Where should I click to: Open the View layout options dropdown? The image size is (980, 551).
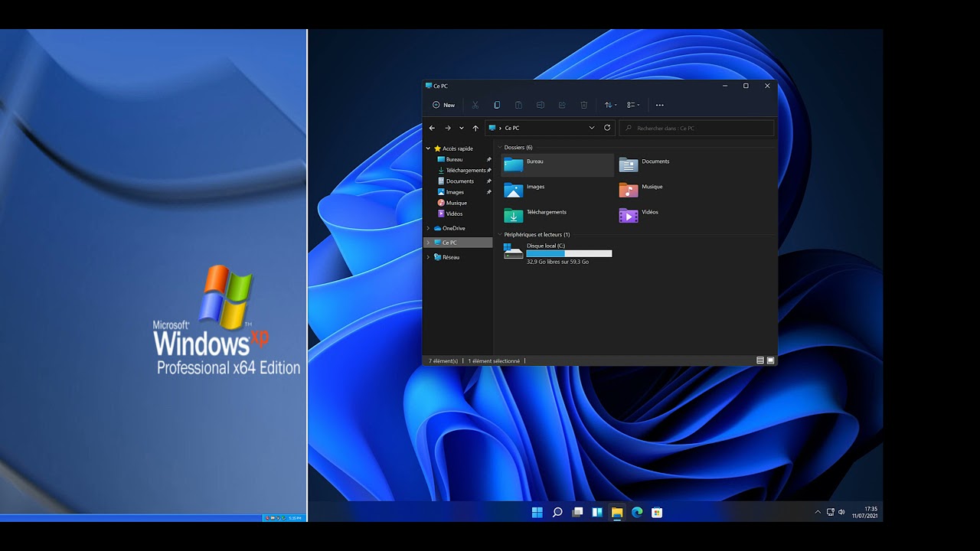pos(633,105)
